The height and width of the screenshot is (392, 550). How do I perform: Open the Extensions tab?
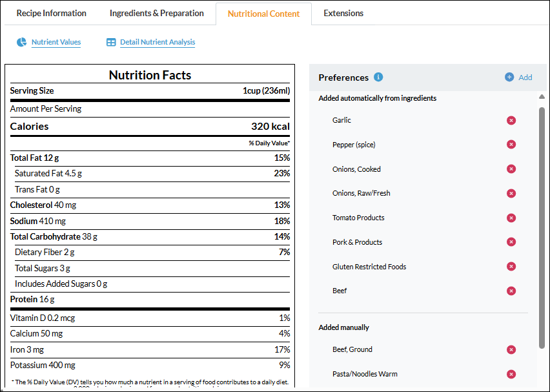click(343, 14)
